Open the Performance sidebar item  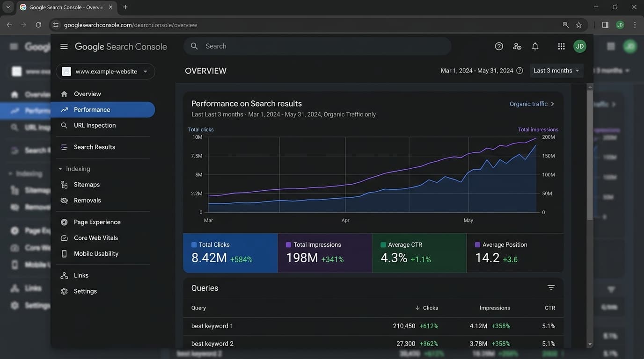point(103,110)
